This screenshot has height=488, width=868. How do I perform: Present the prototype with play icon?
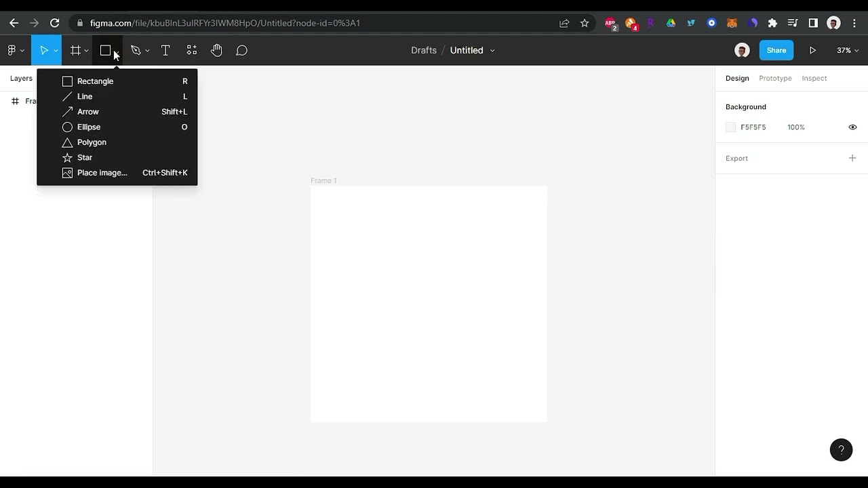(x=812, y=50)
